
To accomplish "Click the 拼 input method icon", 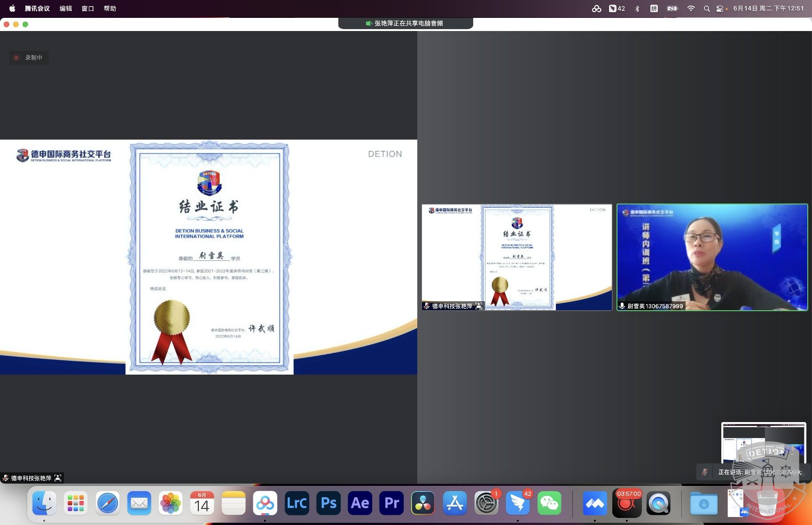I will tap(654, 8).
